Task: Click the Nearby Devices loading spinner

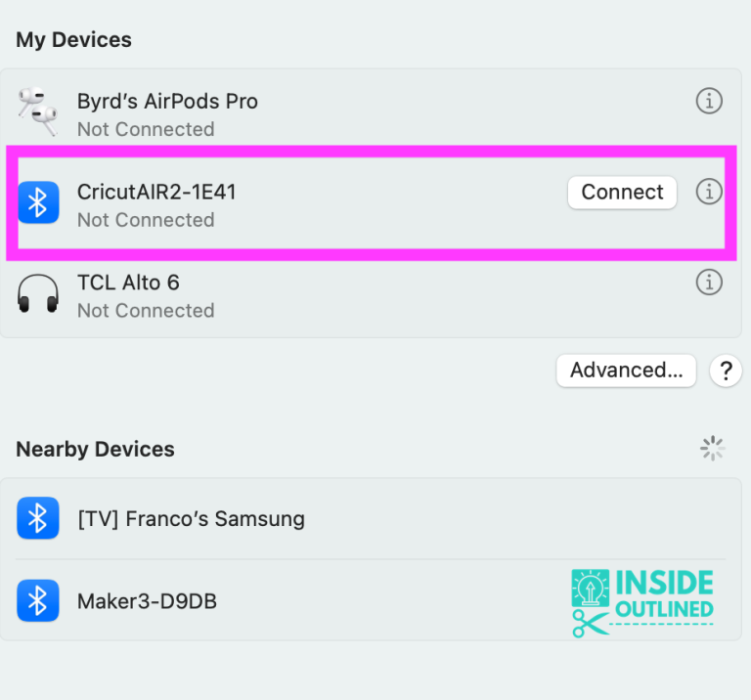Action: 713,449
